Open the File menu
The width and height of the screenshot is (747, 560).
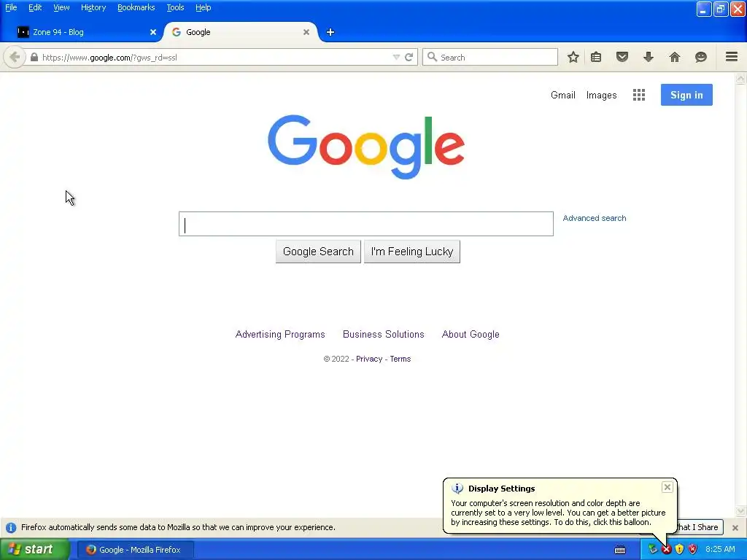coord(11,7)
